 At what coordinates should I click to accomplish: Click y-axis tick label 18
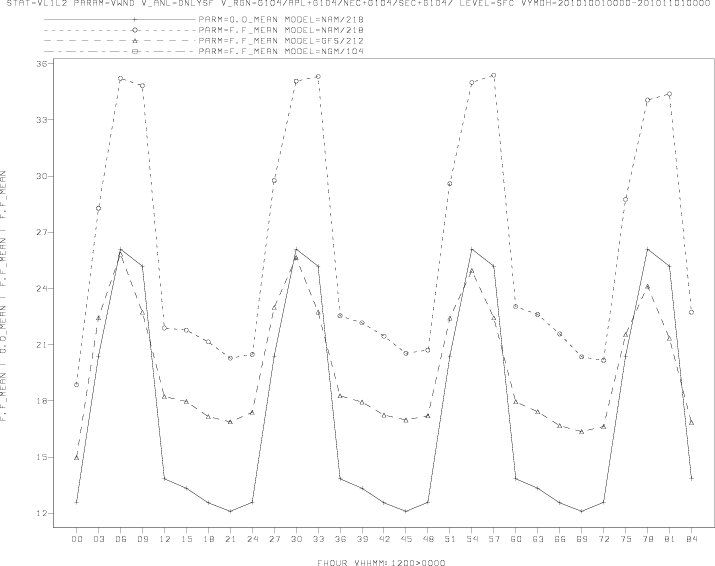tap(41, 401)
